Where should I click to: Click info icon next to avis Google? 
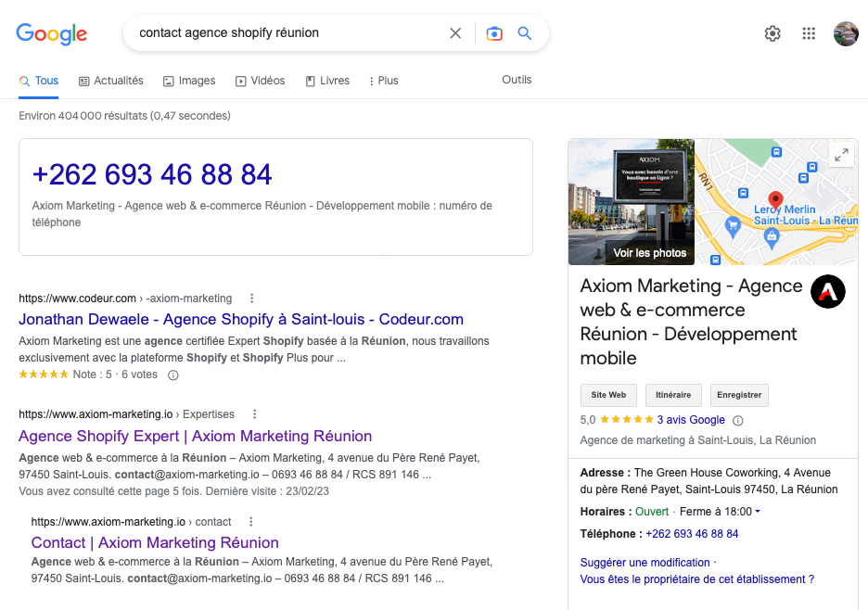point(738,421)
